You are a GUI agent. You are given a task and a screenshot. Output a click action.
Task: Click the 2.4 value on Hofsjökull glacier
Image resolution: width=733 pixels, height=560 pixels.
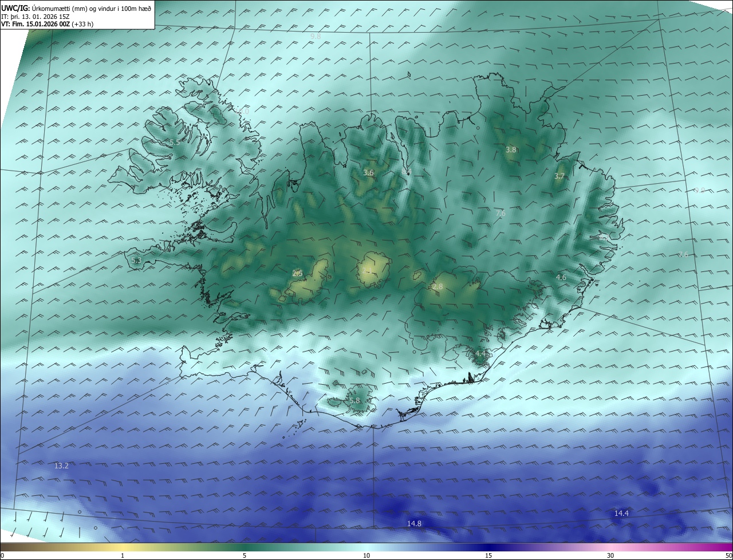click(x=368, y=271)
